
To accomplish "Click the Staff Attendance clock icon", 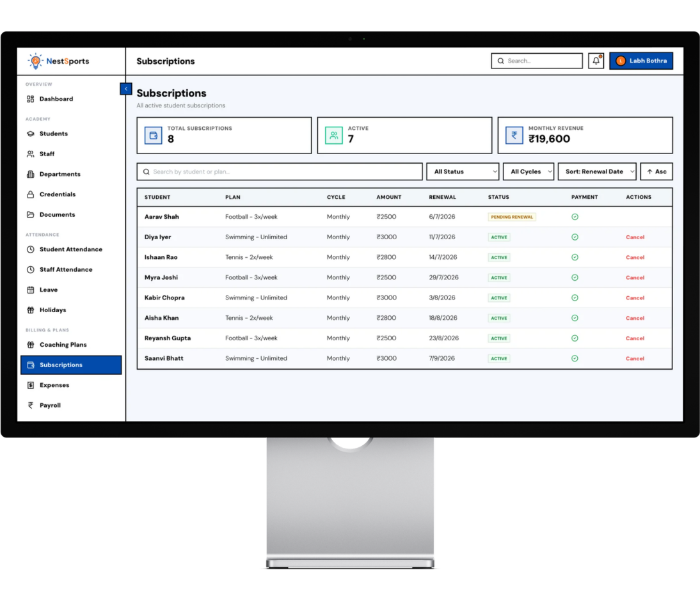I will coord(30,269).
